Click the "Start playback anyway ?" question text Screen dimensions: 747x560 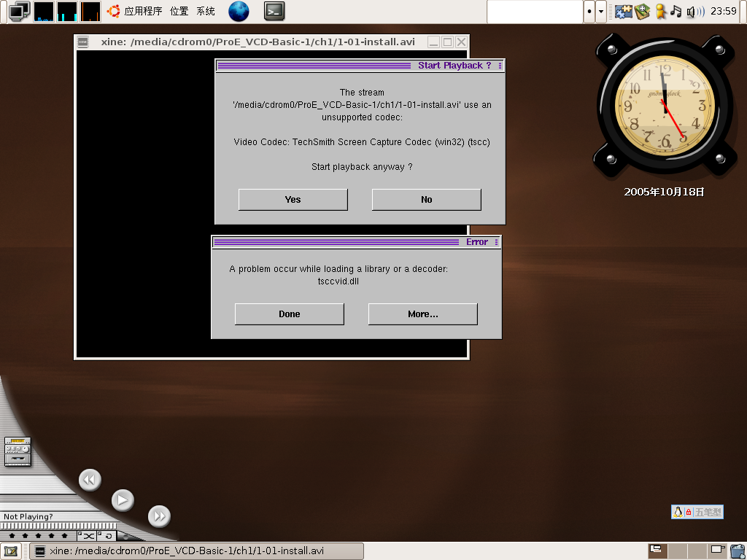(362, 167)
